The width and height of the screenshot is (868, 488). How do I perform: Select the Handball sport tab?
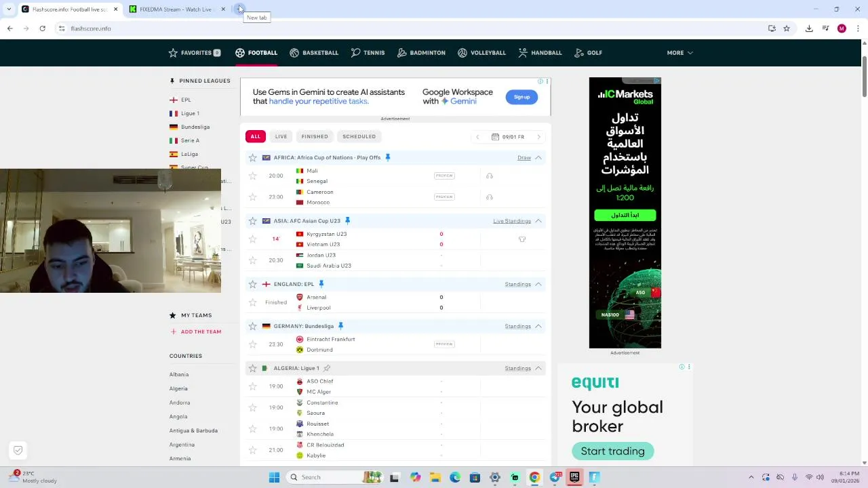pyautogui.click(x=540, y=53)
